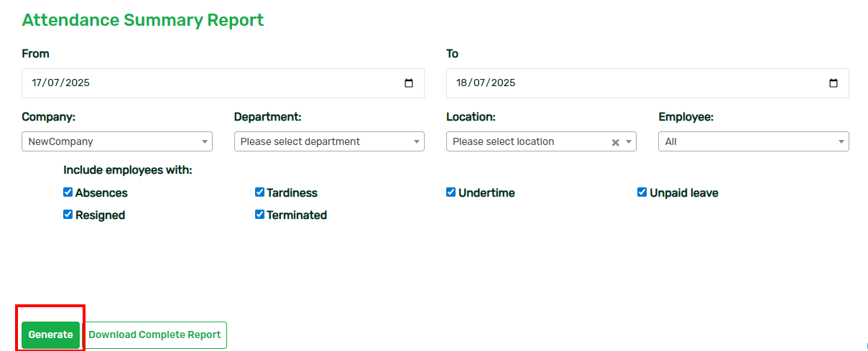
Task: Toggle the Terminated checkbox
Action: tap(259, 215)
